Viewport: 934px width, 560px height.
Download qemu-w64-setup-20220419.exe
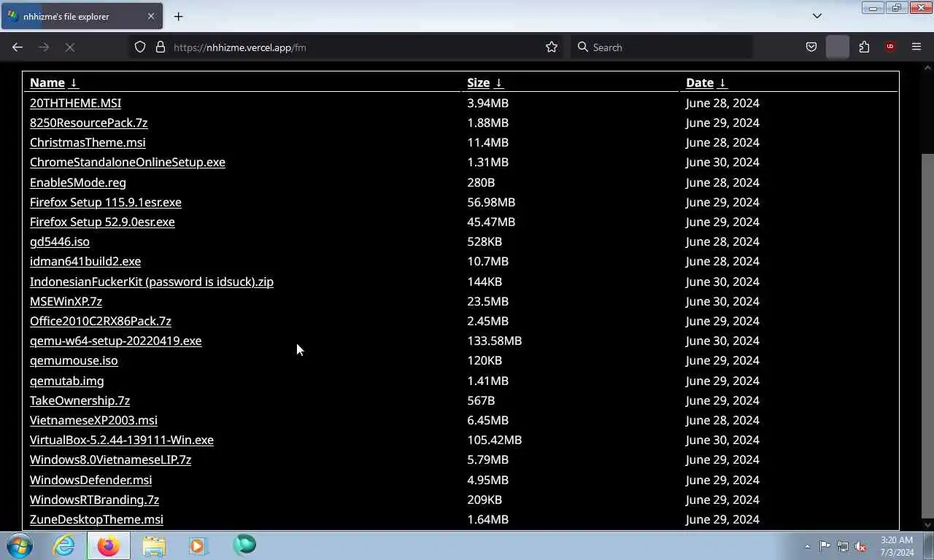tap(115, 341)
